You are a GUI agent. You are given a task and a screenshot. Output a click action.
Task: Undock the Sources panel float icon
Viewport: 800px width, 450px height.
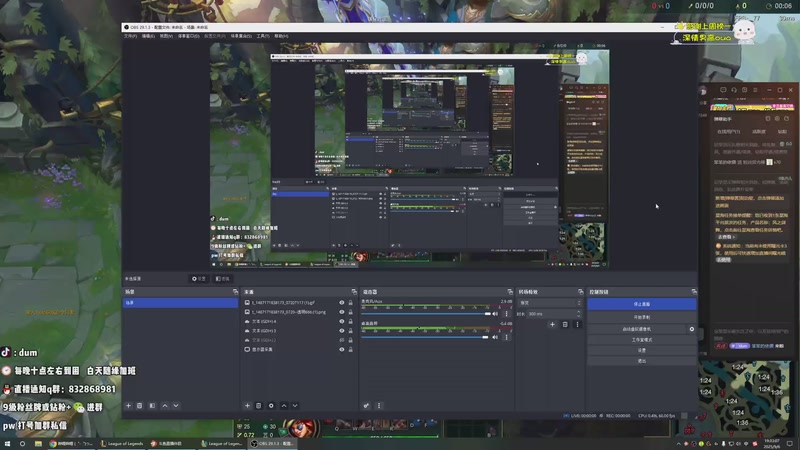point(354,292)
